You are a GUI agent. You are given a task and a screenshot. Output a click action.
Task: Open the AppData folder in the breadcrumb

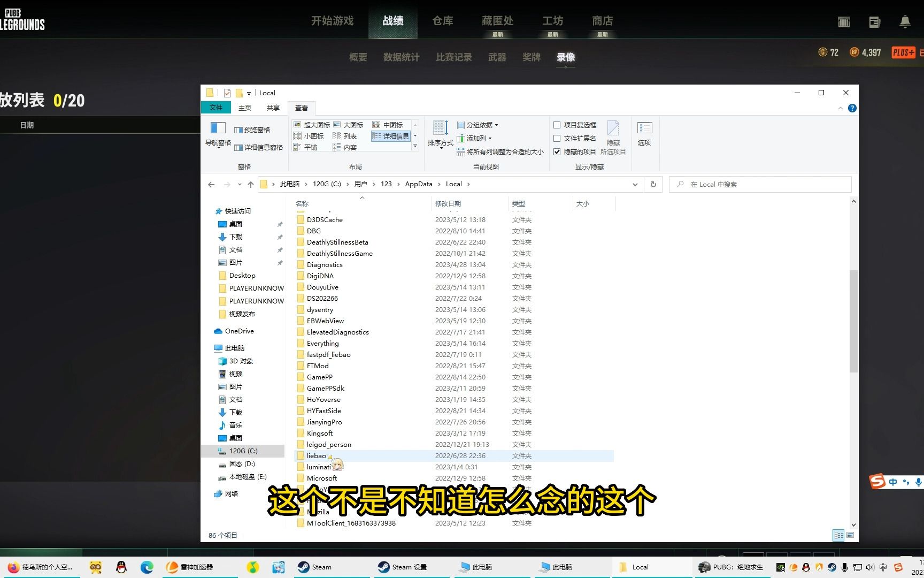(419, 184)
